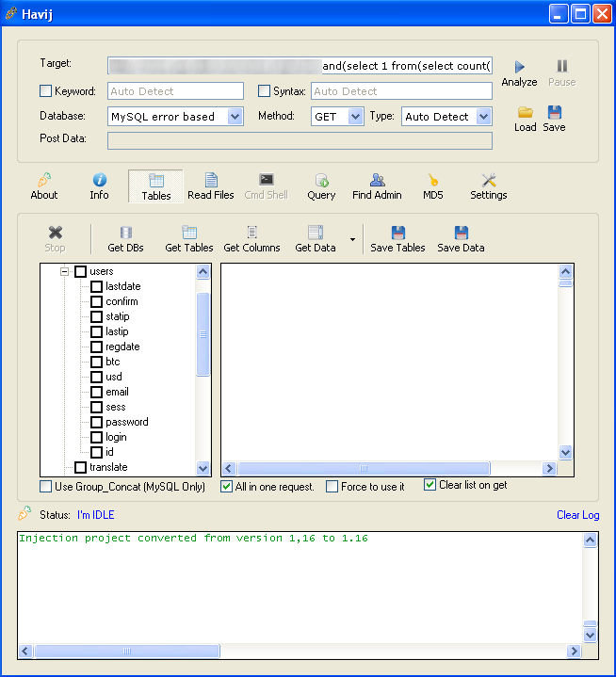Check the login column checkbox
Screen dimensions: 616x677
[96, 438]
